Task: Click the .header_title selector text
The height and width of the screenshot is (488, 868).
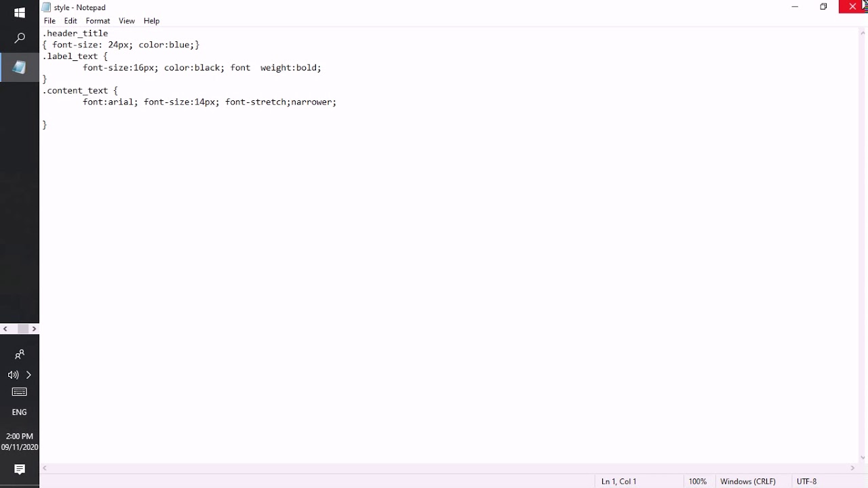Action: pos(75,33)
